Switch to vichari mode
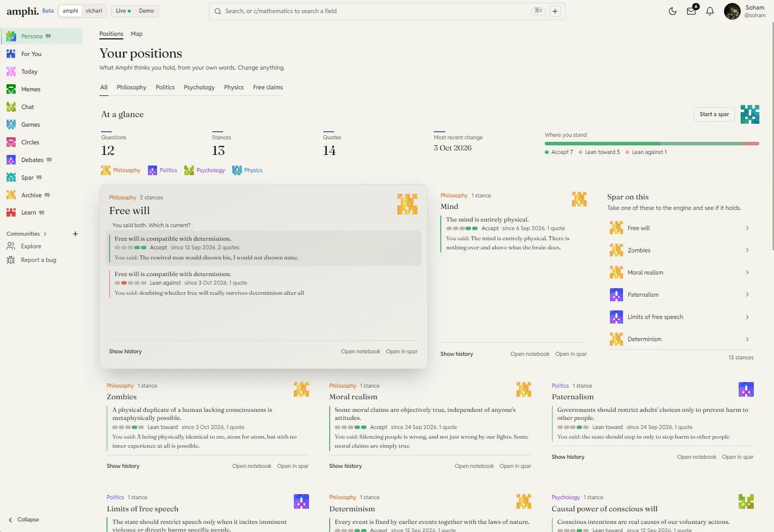Viewport: 774px width, 532px height. (94, 11)
